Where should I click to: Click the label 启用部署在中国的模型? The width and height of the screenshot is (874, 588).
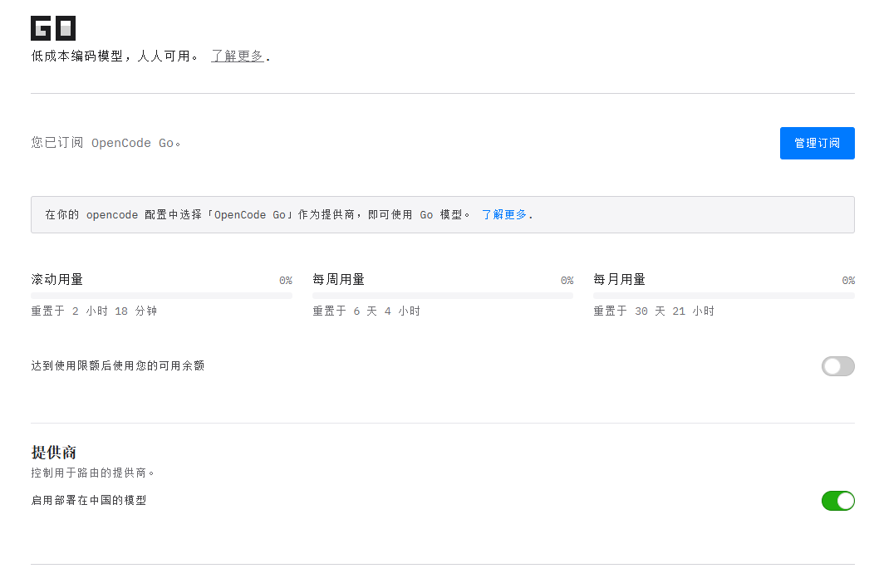89,501
